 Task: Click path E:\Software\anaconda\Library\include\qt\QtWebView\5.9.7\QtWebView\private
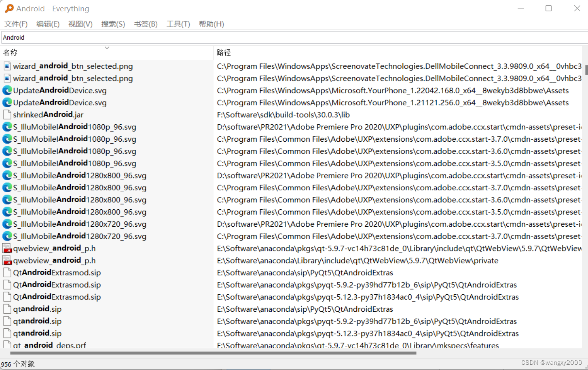tap(357, 260)
